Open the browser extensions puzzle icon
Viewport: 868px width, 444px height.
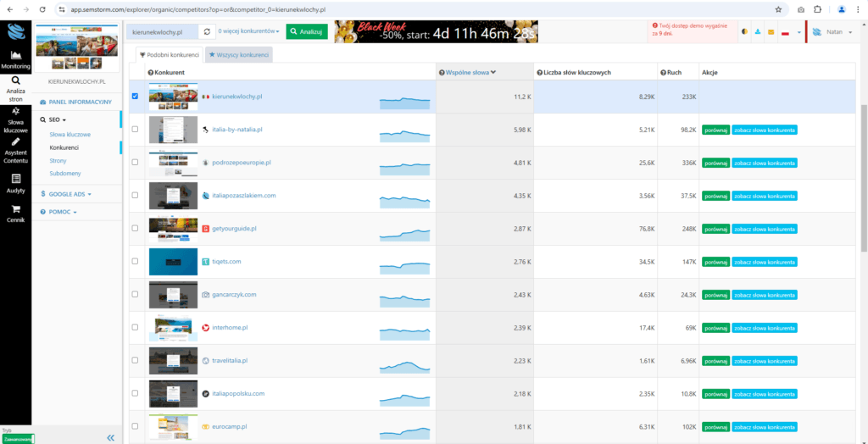pos(818,9)
